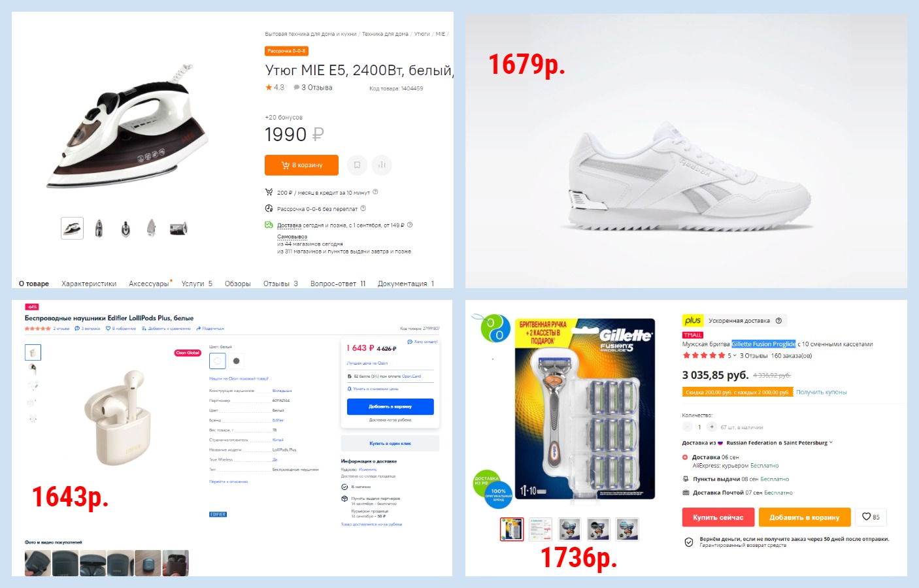919x588 pixels.
Task: Select the white color option for LolliPods
Action: coord(218,361)
